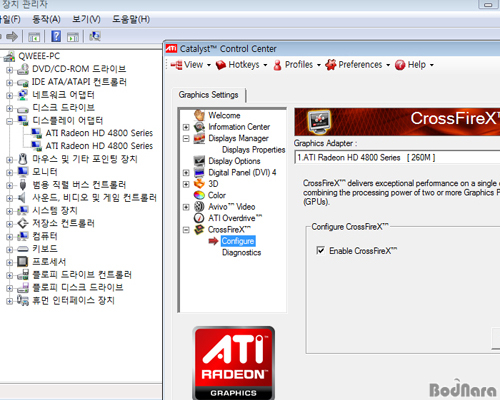Click the CrossFireX tree icon
This screenshot has height=400, width=500.
point(199,229)
